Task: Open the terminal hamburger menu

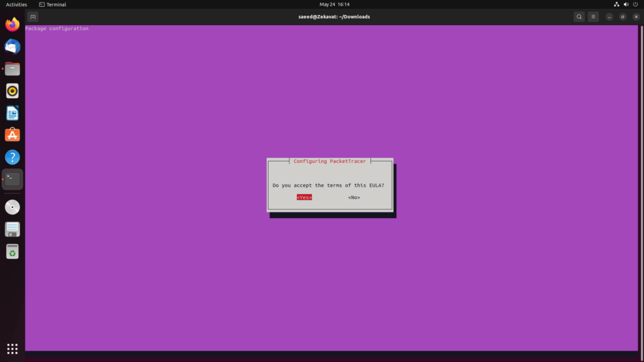Action: (593, 17)
